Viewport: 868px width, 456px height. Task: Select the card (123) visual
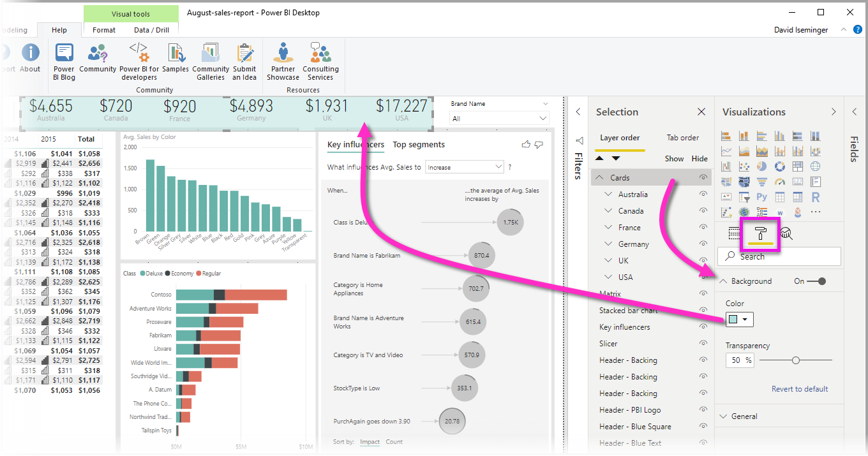point(797,182)
